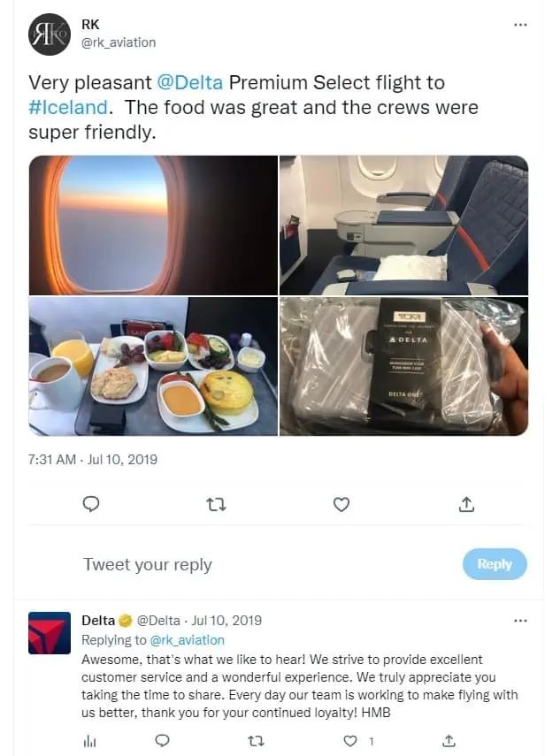Retweet Delta's reply
The image size is (560, 756).
pyautogui.click(x=256, y=741)
